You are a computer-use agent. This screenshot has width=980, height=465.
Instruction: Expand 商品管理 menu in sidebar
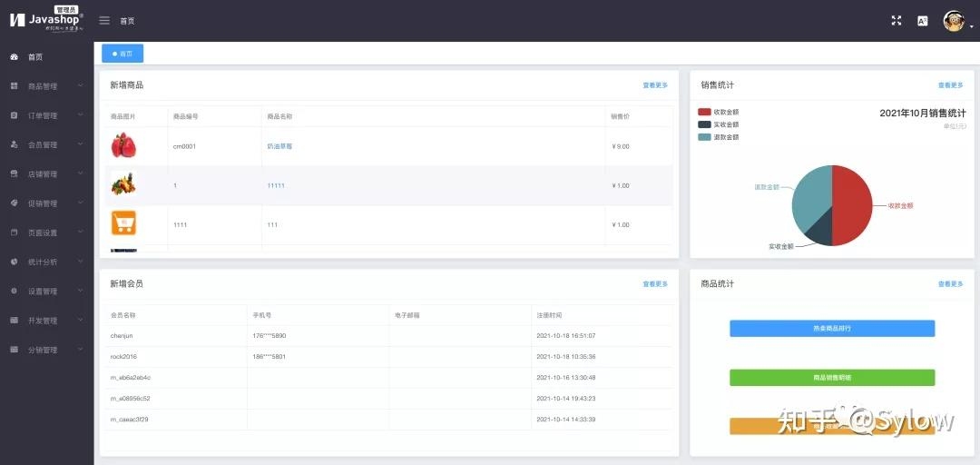(43, 86)
